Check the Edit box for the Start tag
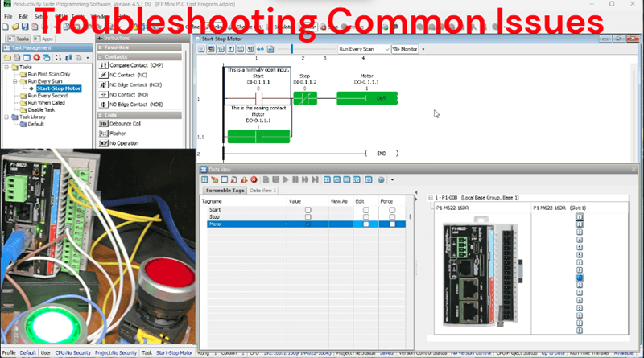 [366, 210]
